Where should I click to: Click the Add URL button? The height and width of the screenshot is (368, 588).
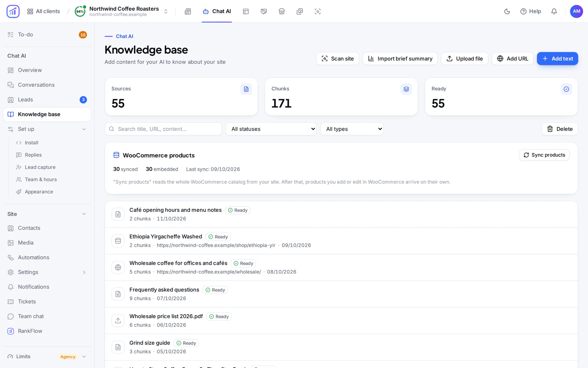(x=512, y=59)
